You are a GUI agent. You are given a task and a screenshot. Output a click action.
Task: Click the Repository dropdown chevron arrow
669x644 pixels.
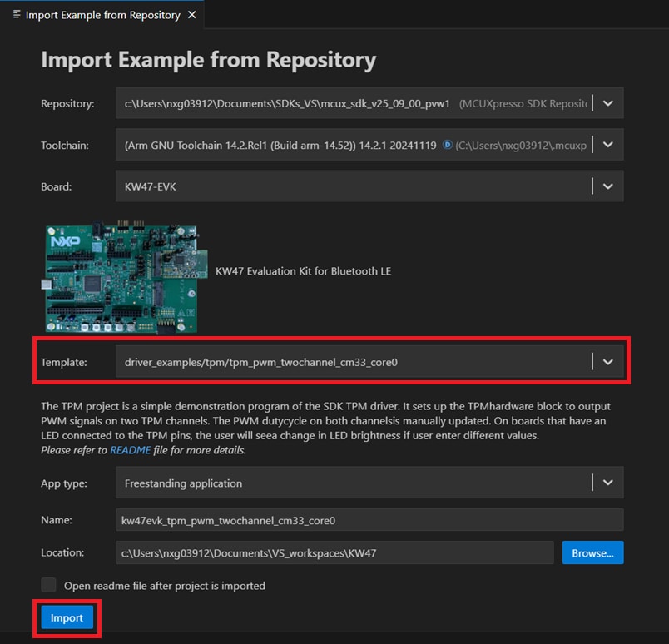tap(607, 102)
